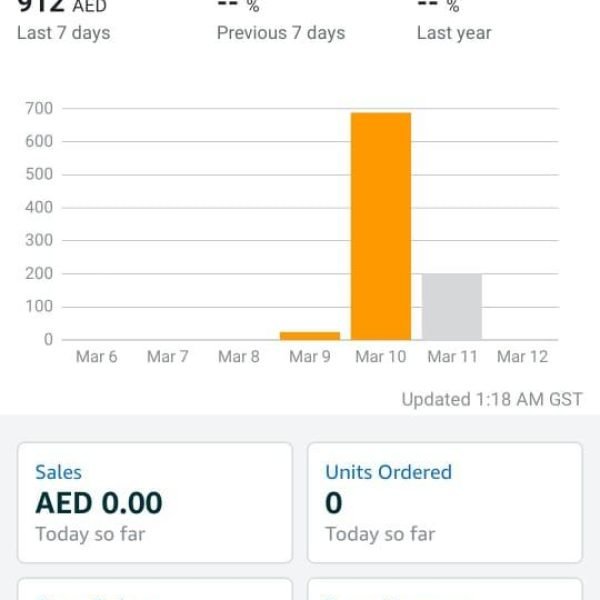
Task: Tap the partially visible bottom-right card
Action: point(444,590)
